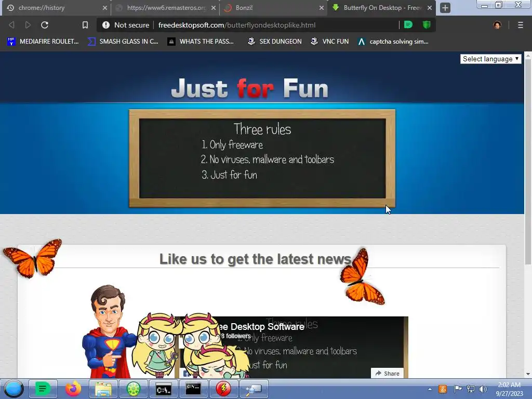
Task: Open the first command prompt taskbar icon
Action: (164, 389)
